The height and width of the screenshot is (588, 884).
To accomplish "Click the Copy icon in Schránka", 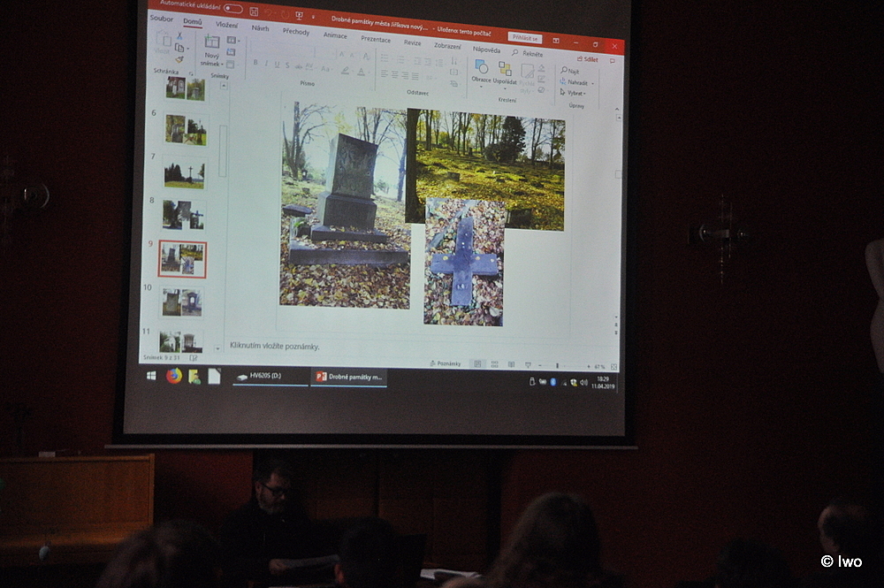I will click(179, 48).
